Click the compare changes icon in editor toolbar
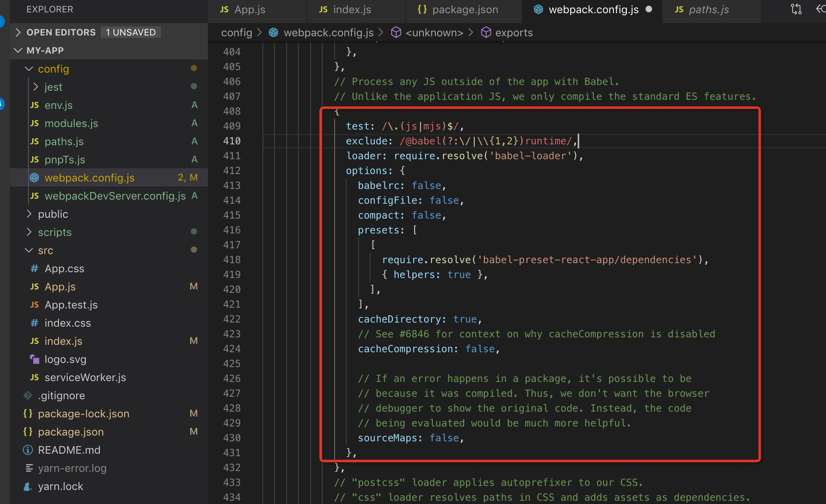 [x=796, y=9]
